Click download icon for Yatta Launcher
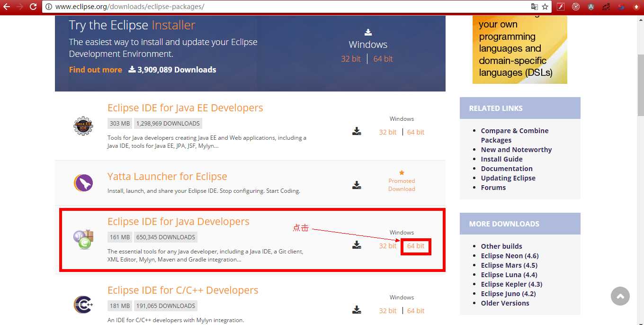The image size is (644, 325). click(x=357, y=185)
